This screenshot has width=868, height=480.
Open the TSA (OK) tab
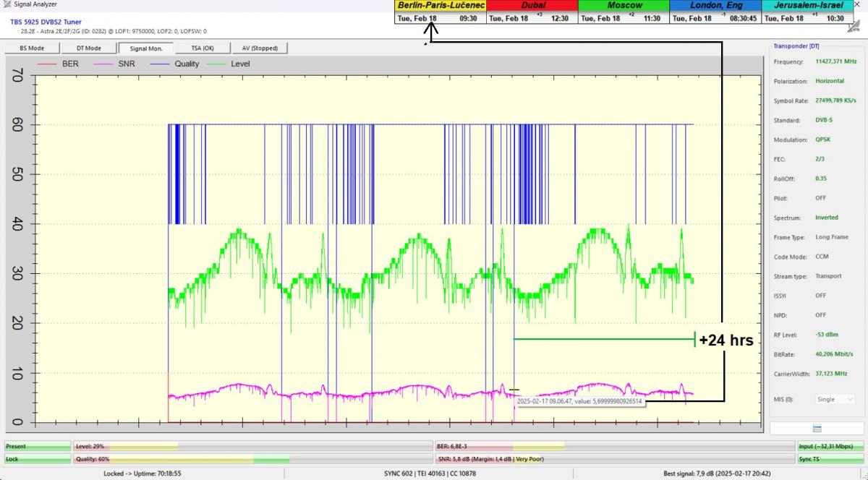[203, 48]
